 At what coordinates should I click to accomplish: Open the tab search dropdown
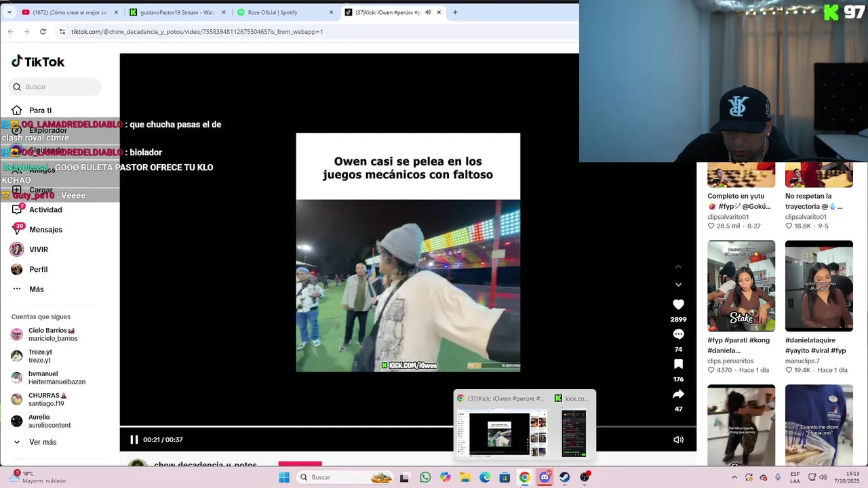9,12
